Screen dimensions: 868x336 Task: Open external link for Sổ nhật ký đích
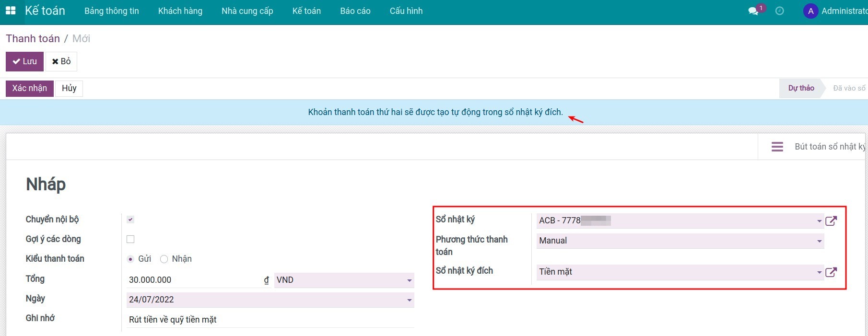click(x=831, y=272)
